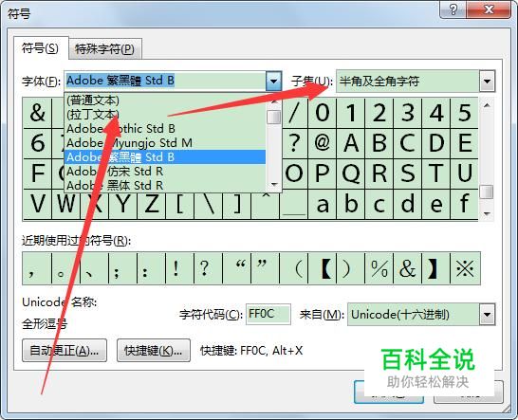
Task: Click symbol grid scrollbar up arrow
Action: pos(487,105)
